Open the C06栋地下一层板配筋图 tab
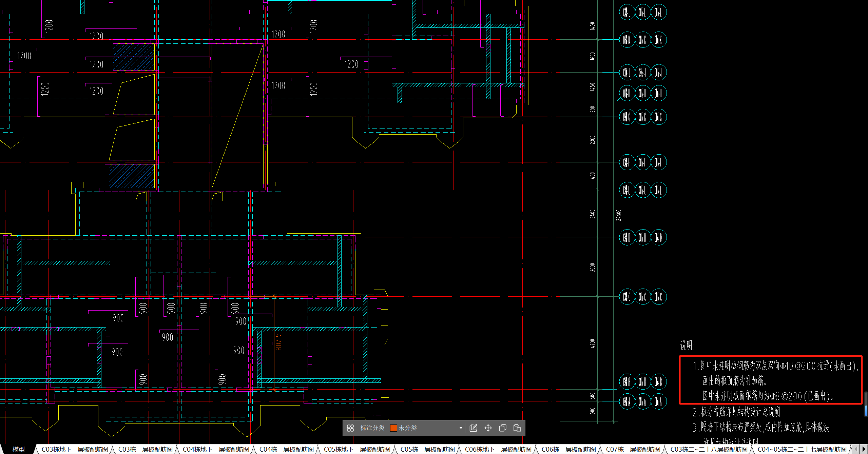868x454 pixels. pos(498,449)
